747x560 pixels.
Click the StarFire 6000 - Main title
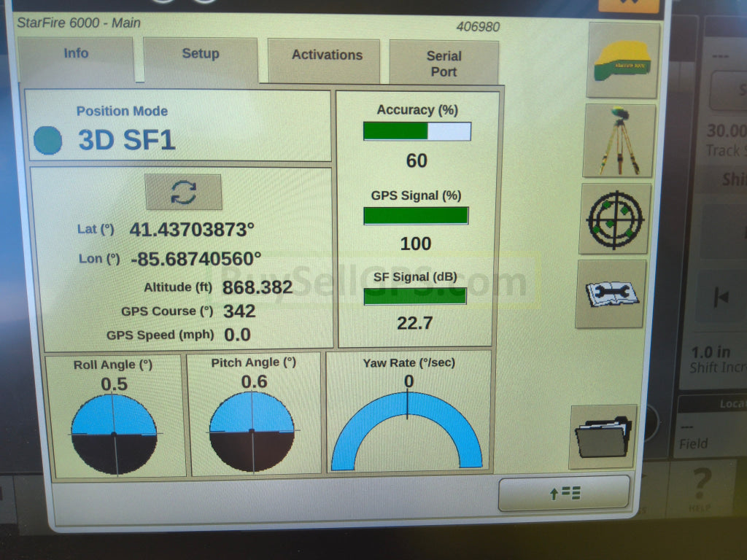(79, 23)
